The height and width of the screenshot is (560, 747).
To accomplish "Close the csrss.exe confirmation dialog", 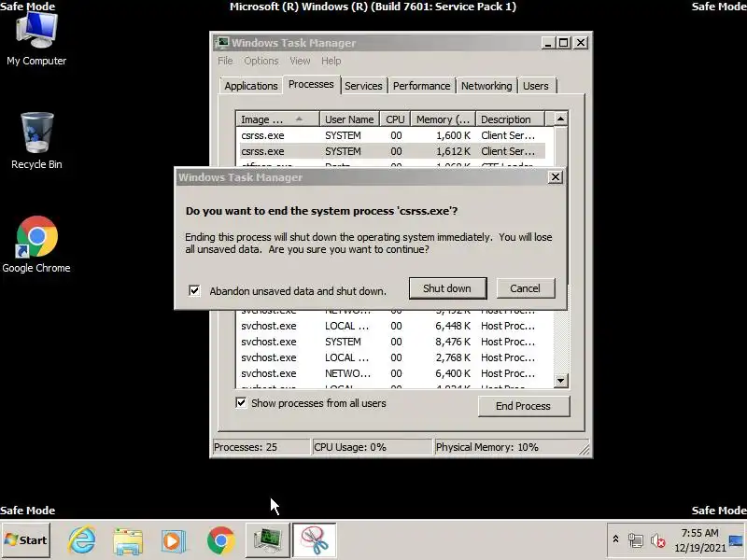I will tap(555, 177).
